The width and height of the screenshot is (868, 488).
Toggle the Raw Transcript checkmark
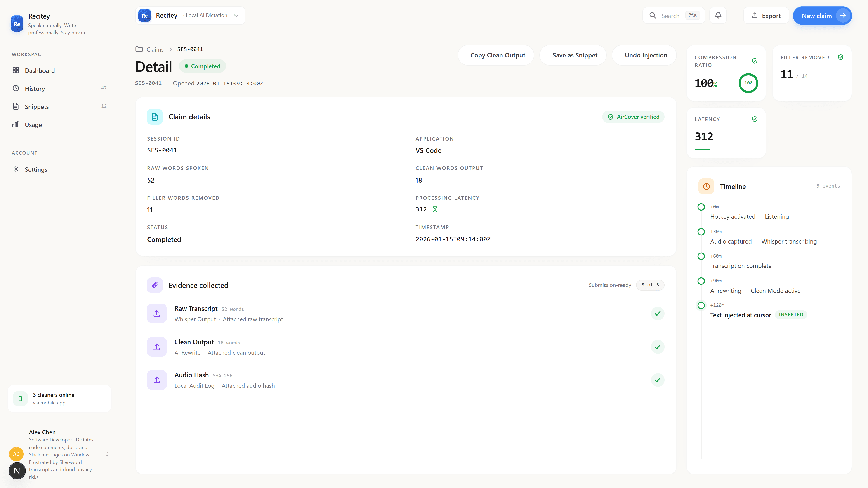click(x=657, y=314)
